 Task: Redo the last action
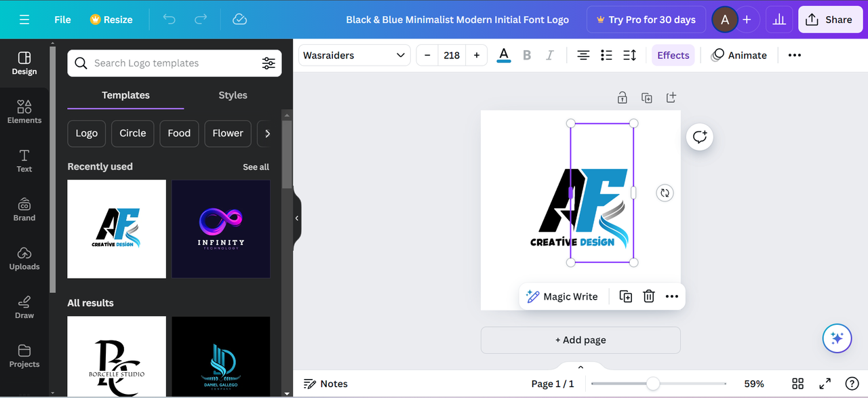[201, 20]
